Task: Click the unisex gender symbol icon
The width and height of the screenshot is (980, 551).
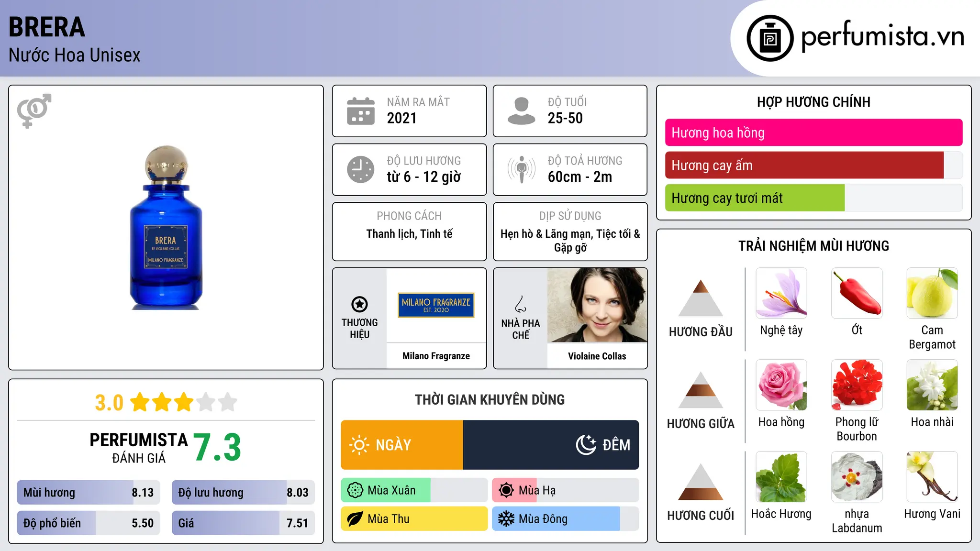Action: tap(34, 111)
